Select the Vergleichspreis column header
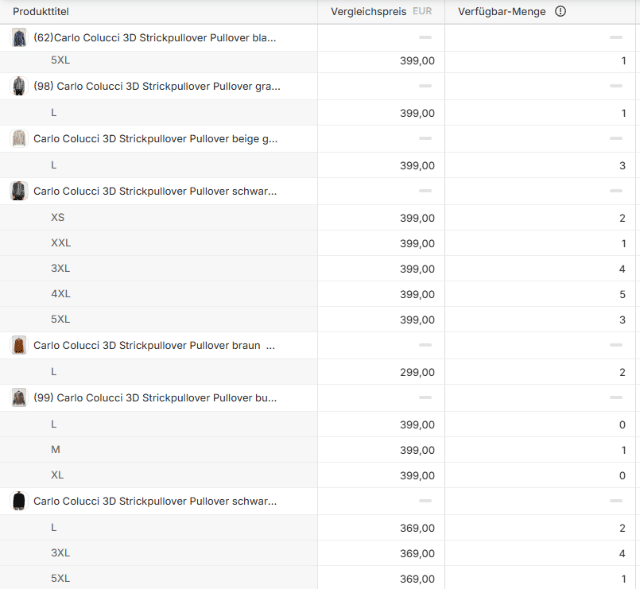This screenshot has width=640, height=589. (370, 12)
